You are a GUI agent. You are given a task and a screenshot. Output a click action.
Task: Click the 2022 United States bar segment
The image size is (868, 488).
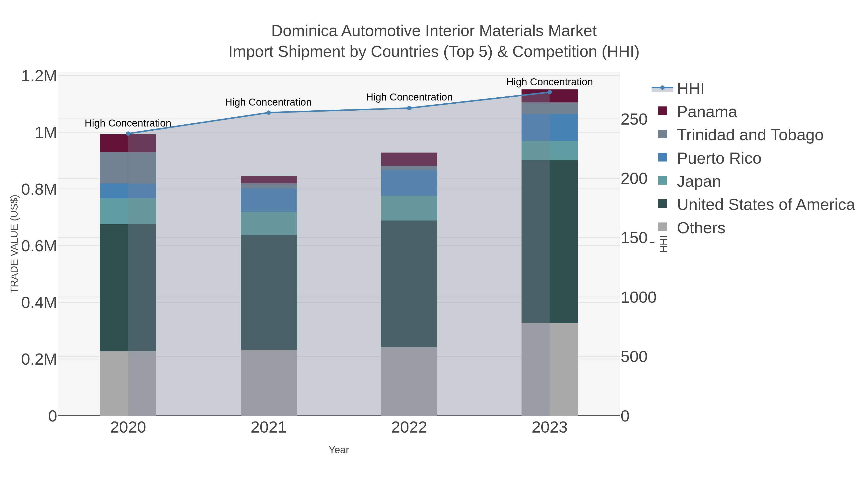[x=409, y=284]
